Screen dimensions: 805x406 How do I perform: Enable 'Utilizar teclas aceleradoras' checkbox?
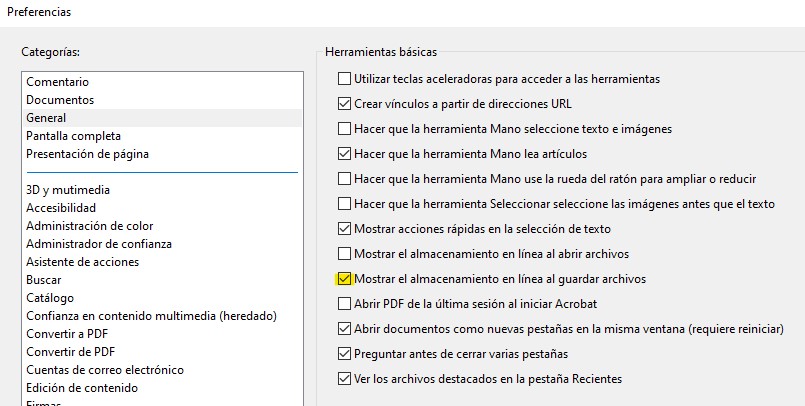345,78
